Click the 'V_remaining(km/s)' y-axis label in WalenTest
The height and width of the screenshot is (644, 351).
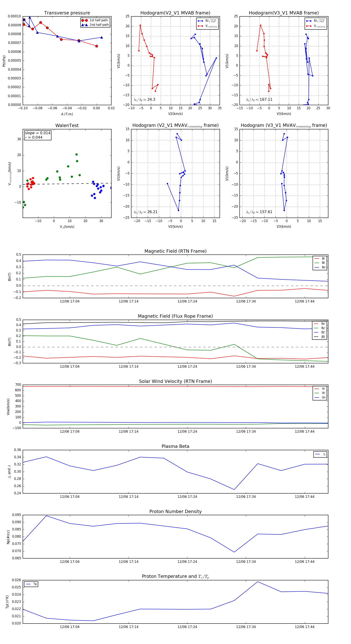pos(10,173)
